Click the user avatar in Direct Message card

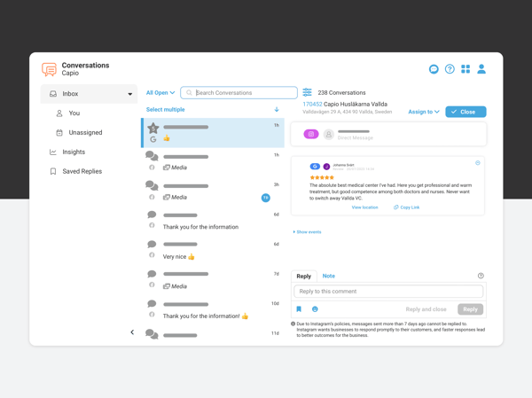pyautogui.click(x=328, y=135)
